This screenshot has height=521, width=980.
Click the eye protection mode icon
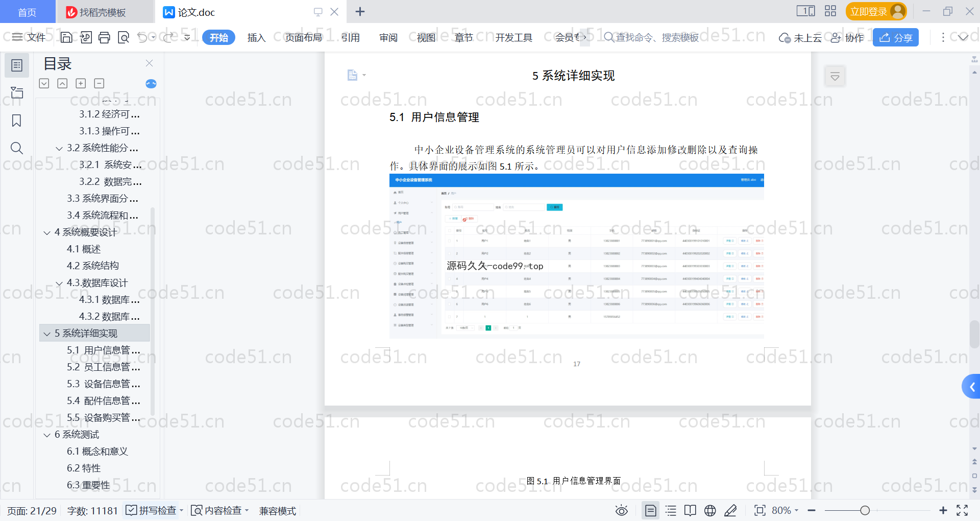(x=621, y=510)
